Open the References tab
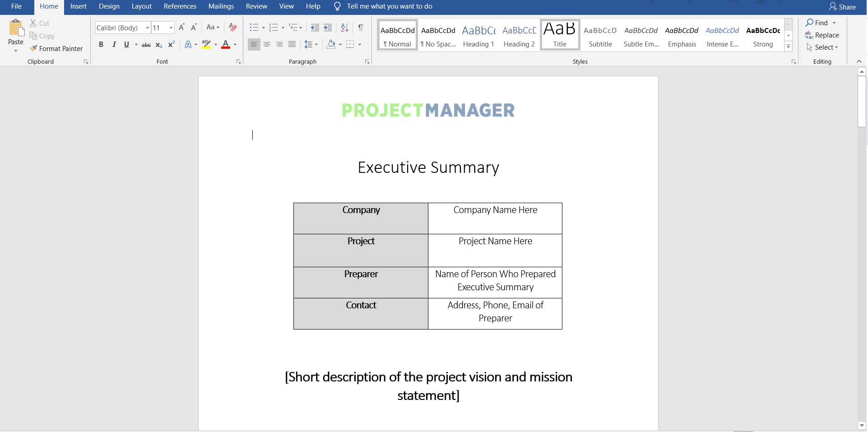Image resolution: width=868 pixels, height=432 pixels. (180, 6)
